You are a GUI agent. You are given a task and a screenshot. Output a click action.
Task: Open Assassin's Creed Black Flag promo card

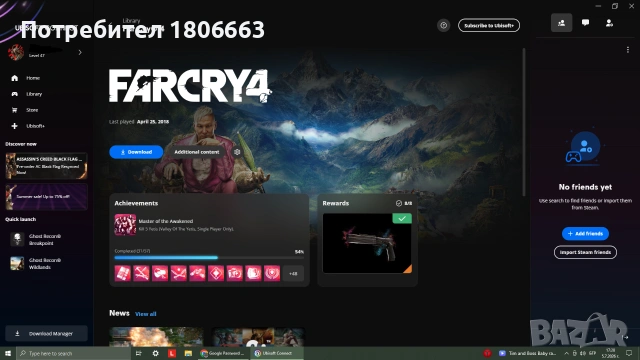[46, 166]
